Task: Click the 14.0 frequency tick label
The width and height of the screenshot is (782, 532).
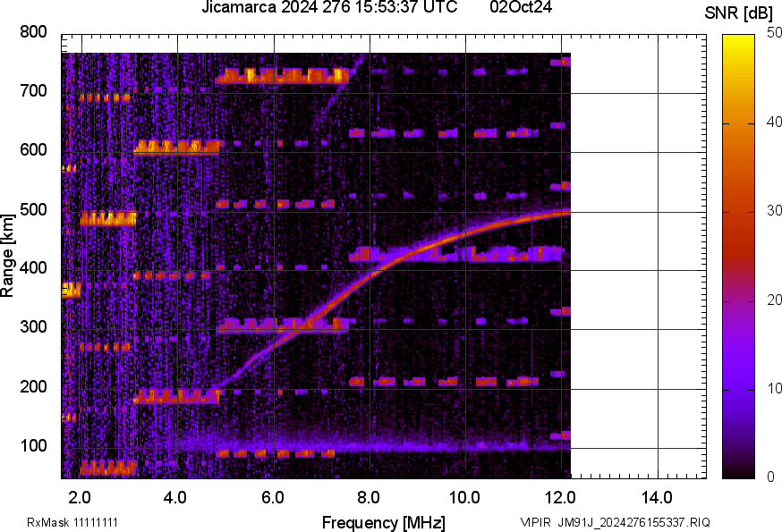Action: pos(657,497)
